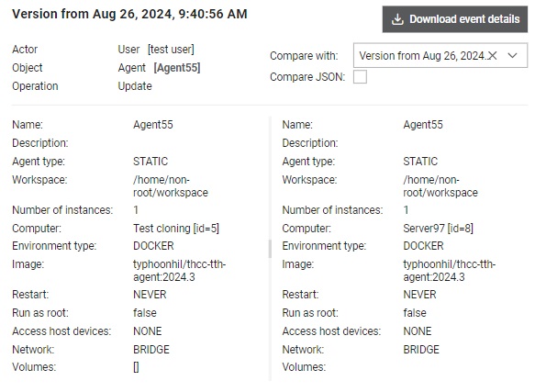Screen dimensions: 535x392
Task: Click the right Agent type STATIC value
Action: click(420, 162)
